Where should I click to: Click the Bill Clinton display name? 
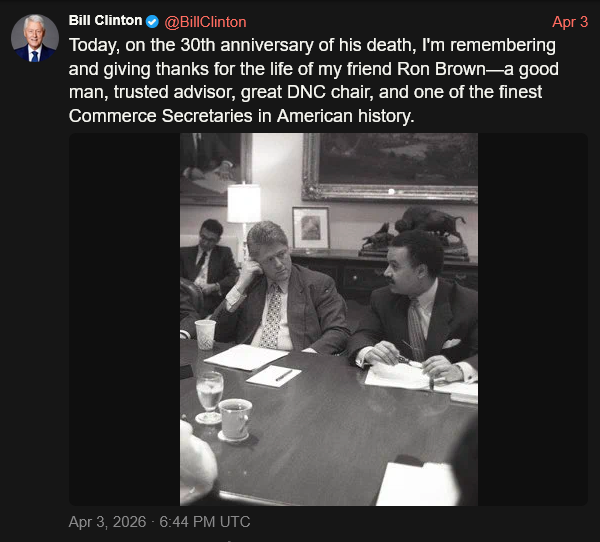(105, 21)
